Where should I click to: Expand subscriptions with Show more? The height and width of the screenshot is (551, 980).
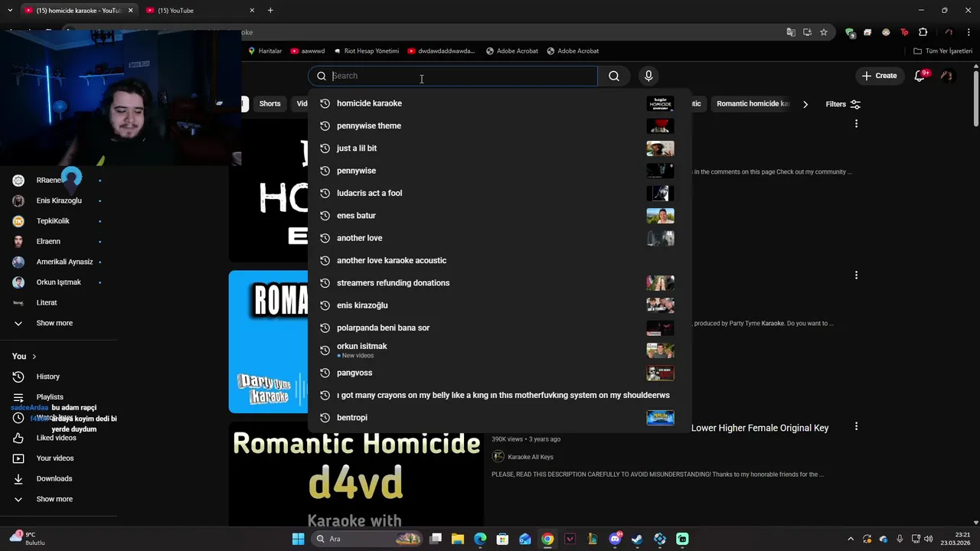click(x=58, y=323)
